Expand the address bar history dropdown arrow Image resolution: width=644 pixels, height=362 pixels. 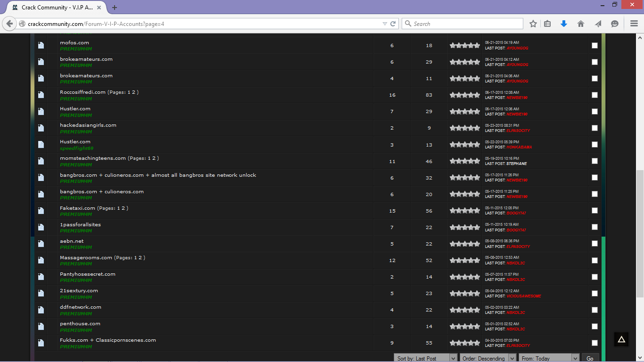tap(385, 24)
